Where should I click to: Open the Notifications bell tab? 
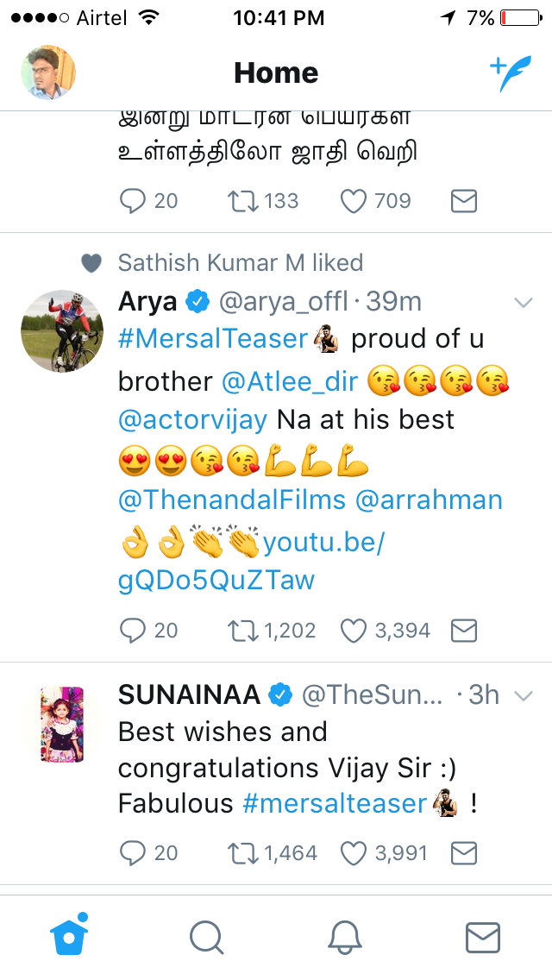point(344,937)
